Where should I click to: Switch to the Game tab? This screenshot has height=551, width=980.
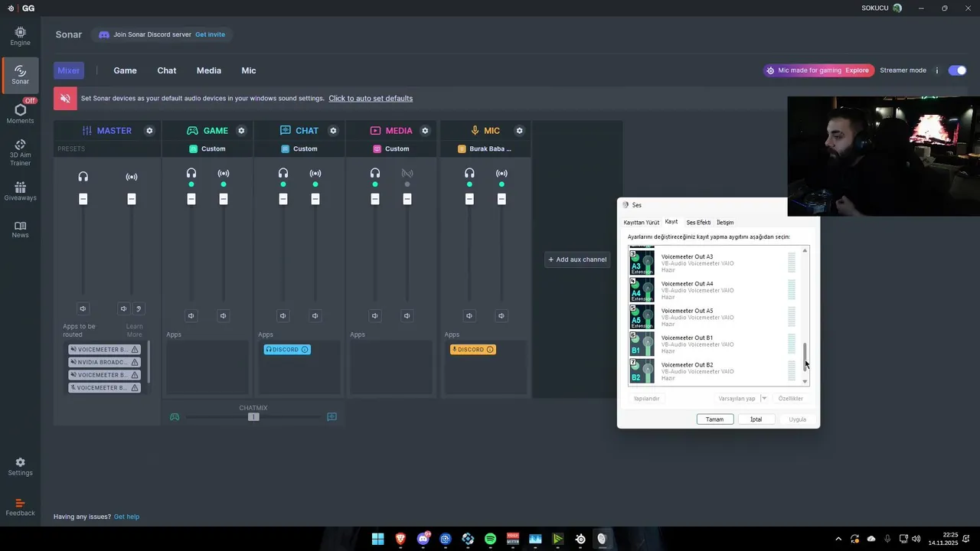tap(126, 70)
